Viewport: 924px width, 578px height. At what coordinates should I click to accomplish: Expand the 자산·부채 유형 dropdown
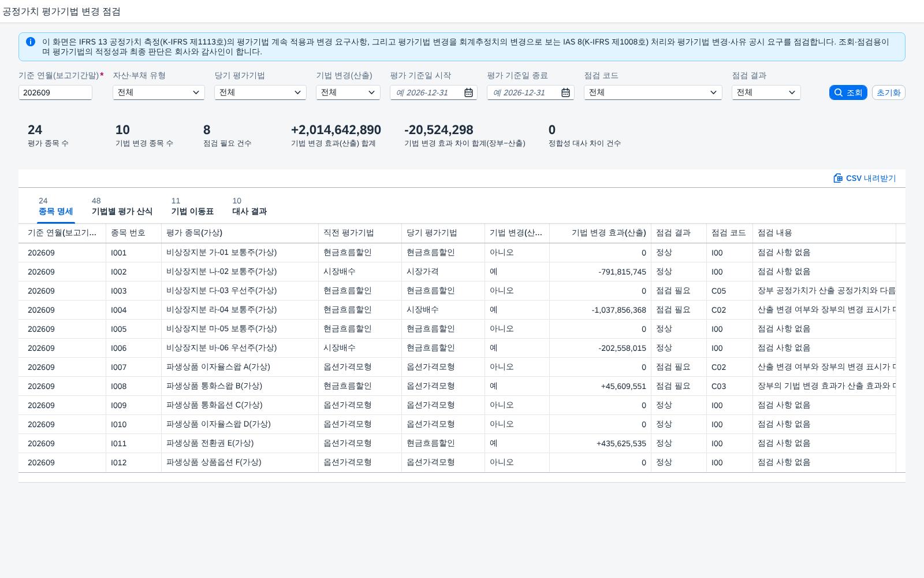click(159, 92)
